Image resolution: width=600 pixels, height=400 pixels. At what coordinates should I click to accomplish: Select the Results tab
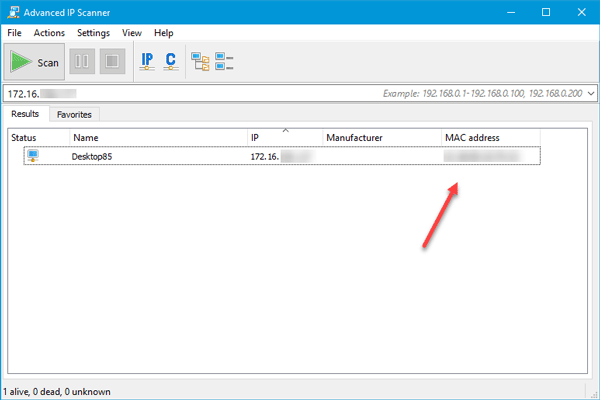pos(25,114)
